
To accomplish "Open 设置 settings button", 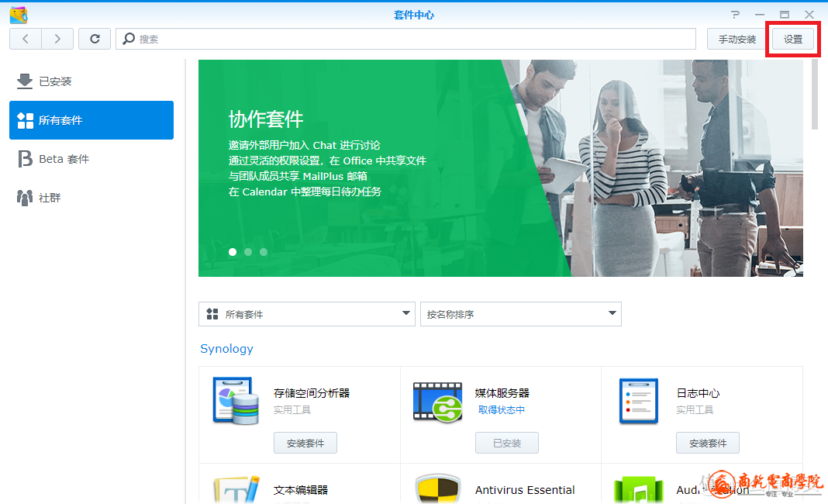I will (792, 39).
